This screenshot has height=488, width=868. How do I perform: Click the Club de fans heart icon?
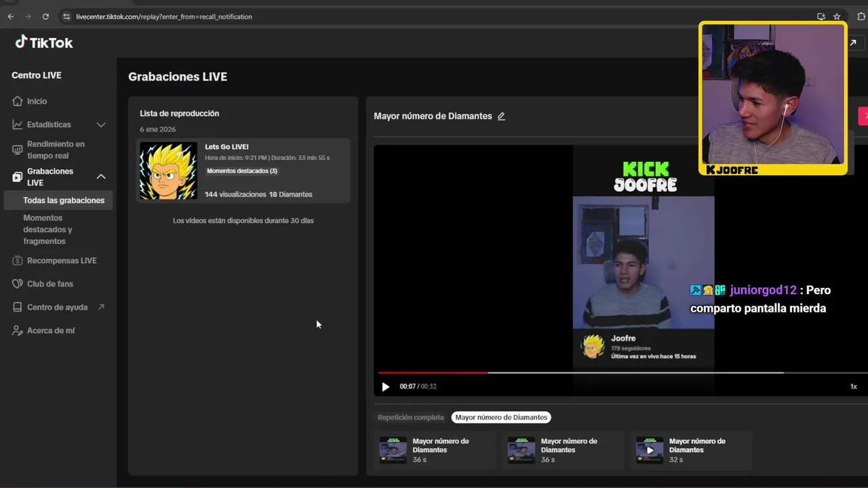click(x=18, y=284)
